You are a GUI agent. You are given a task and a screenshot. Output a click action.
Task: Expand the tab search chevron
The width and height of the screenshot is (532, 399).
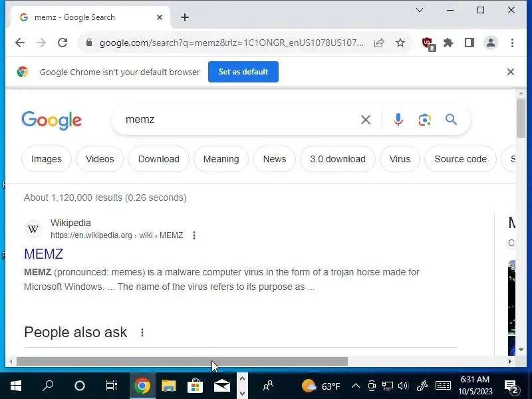(x=420, y=10)
